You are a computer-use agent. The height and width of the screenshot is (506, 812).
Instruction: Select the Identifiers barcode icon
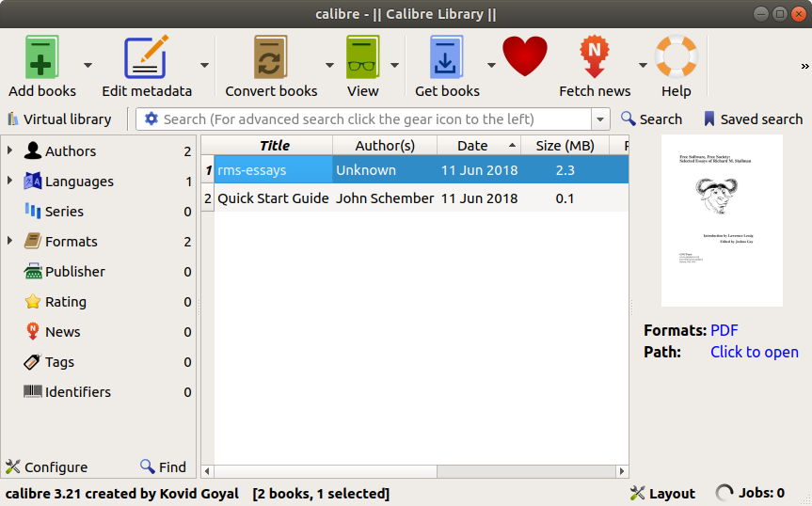point(33,391)
